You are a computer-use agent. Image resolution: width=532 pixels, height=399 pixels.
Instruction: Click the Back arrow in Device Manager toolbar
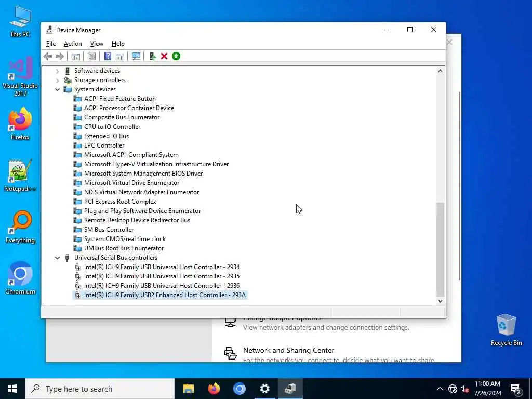point(48,56)
